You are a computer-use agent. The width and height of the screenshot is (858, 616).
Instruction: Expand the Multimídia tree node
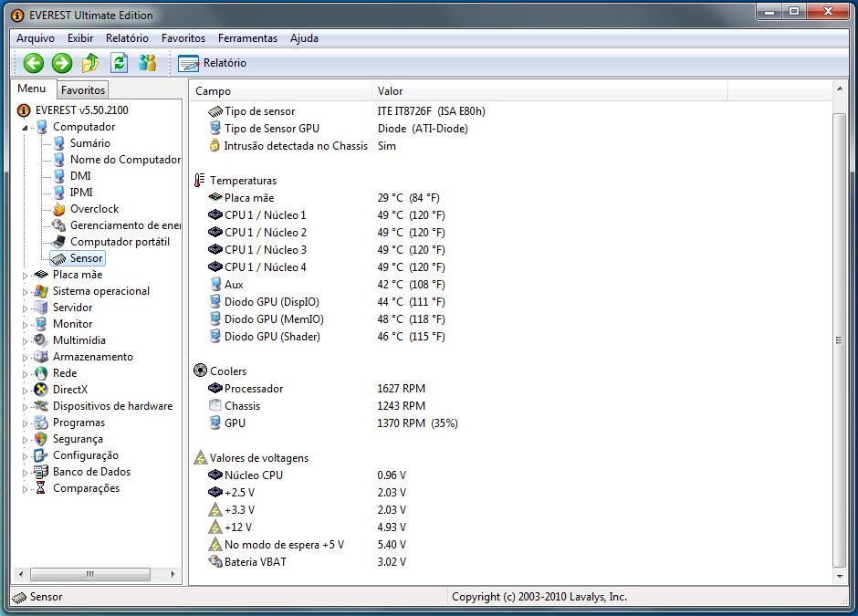[x=25, y=340]
